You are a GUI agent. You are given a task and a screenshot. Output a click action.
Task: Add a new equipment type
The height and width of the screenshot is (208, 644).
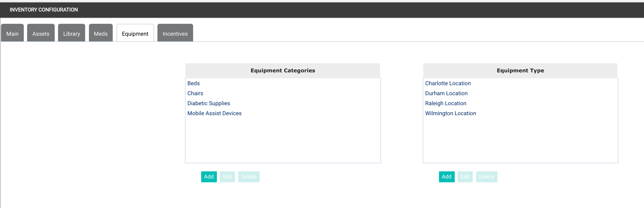click(447, 177)
